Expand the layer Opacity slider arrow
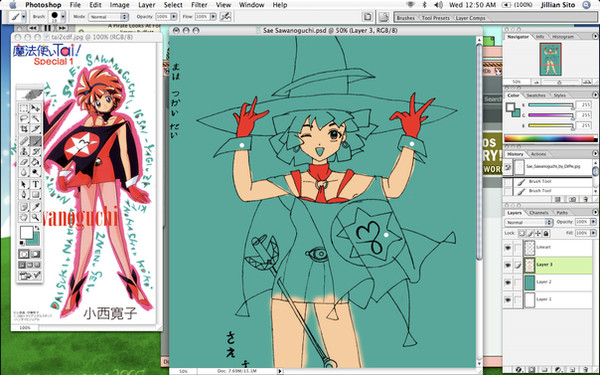 click(593, 222)
